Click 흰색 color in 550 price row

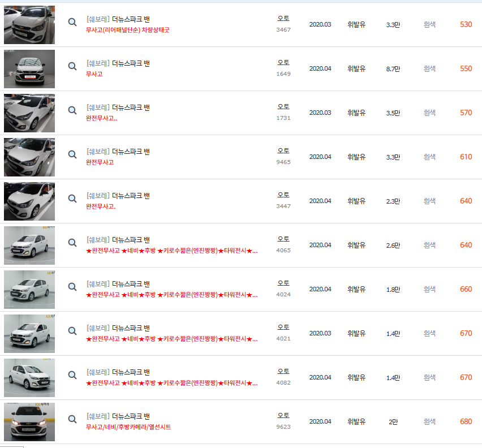pyautogui.click(x=429, y=68)
